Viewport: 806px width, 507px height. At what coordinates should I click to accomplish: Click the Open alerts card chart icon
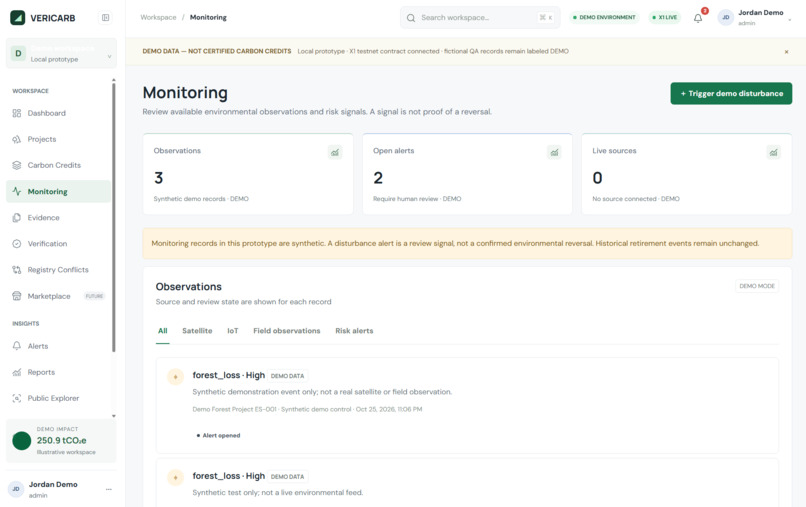tap(554, 152)
